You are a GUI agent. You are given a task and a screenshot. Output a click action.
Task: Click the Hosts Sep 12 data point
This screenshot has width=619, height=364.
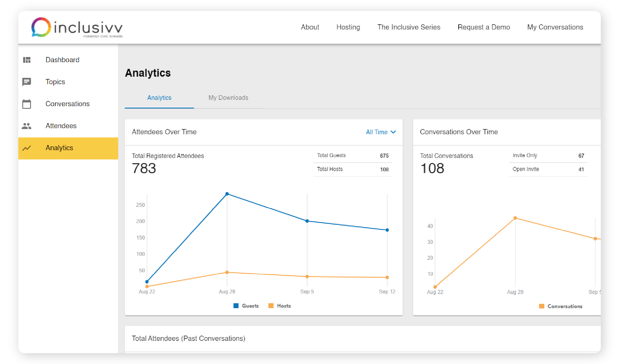coord(387,277)
